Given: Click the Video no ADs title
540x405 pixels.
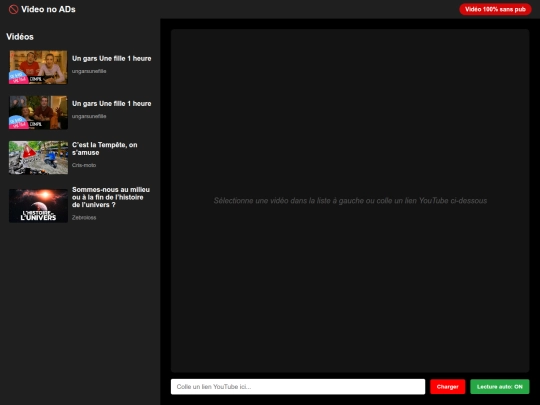Looking at the screenshot, I should point(48,9).
